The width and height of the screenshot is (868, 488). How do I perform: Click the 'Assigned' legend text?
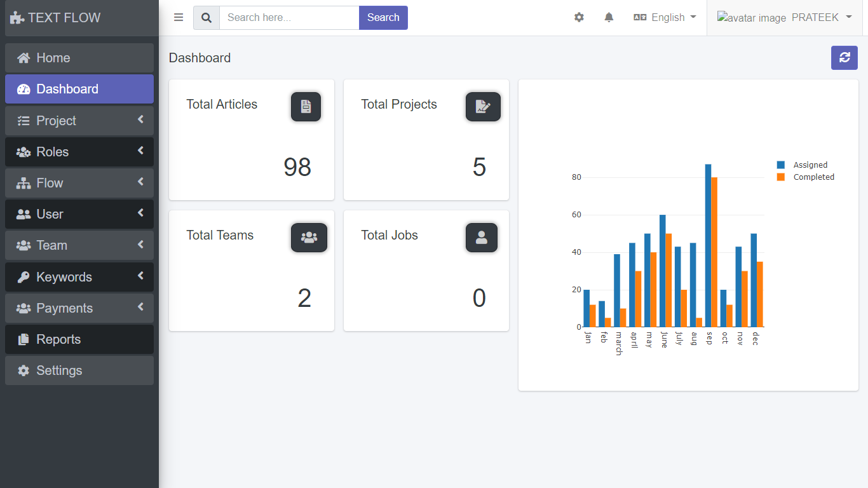coord(810,165)
